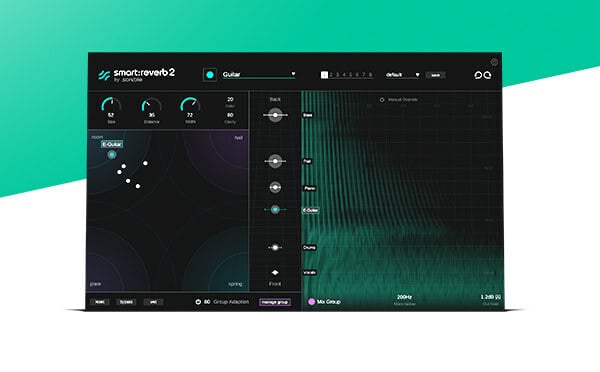Click the Back label in the distance lane
This screenshot has height=372, width=600.
[275, 99]
